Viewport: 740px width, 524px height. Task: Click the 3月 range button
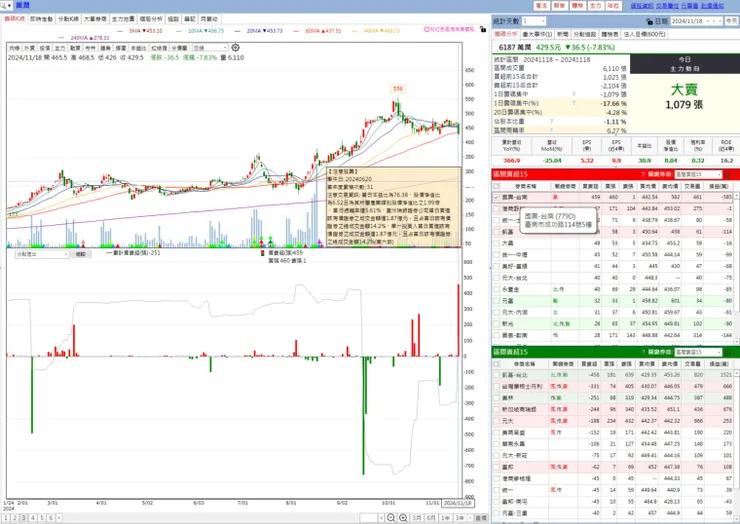coord(417,518)
